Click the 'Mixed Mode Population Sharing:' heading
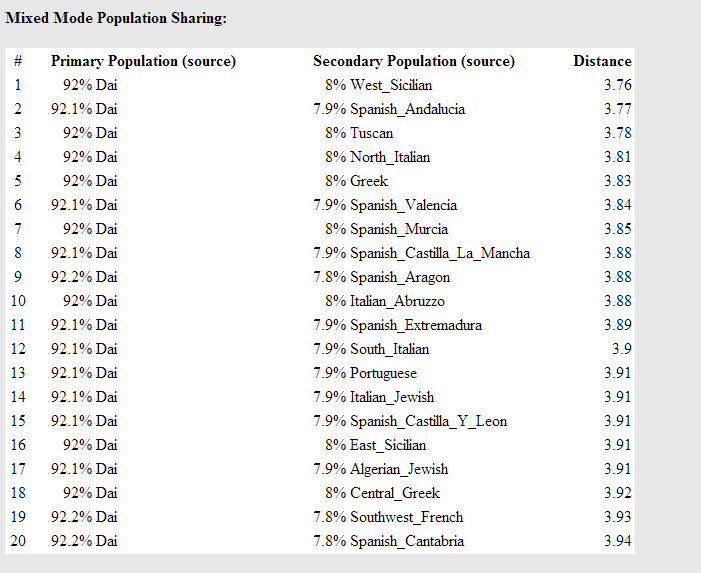701x573 pixels. [x=116, y=18]
